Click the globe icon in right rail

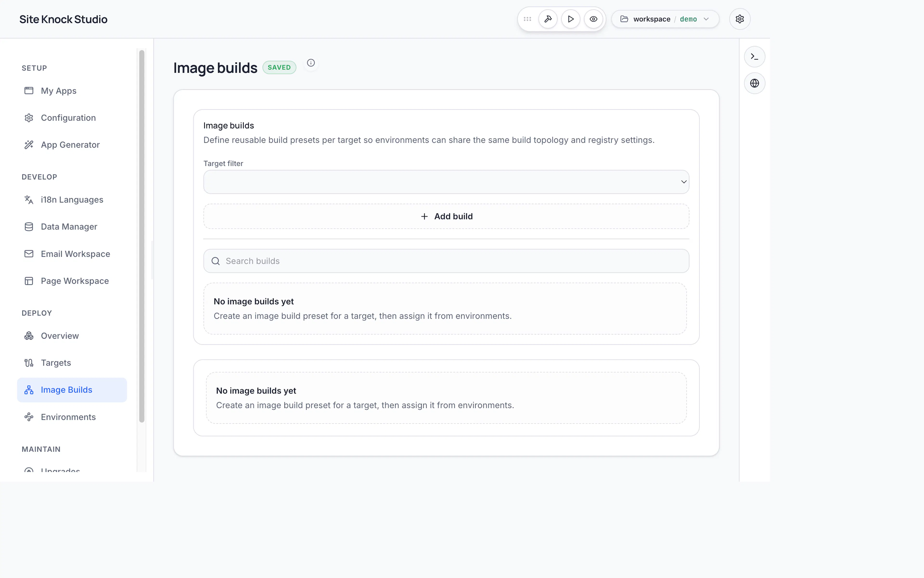point(754,83)
